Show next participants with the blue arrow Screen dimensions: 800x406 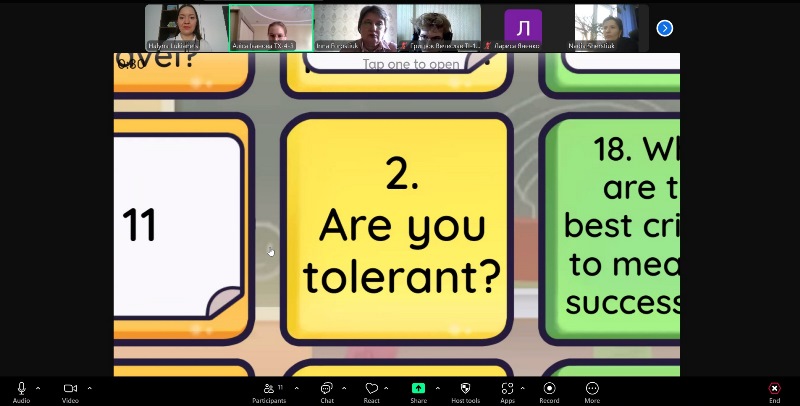664,28
